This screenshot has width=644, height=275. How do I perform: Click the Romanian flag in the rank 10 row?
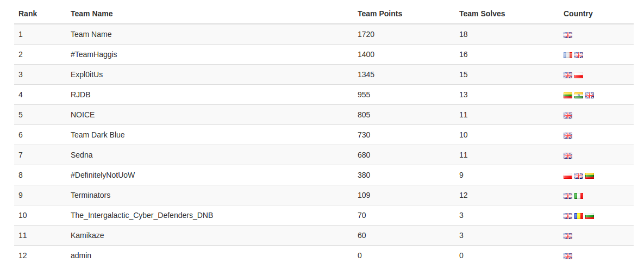[x=579, y=216]
